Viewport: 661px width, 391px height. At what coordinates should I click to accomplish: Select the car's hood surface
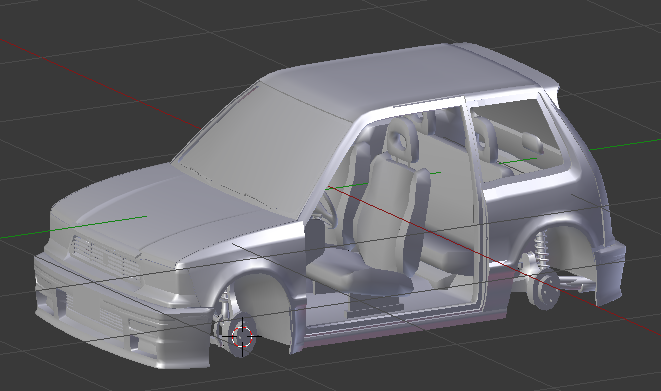169,211
